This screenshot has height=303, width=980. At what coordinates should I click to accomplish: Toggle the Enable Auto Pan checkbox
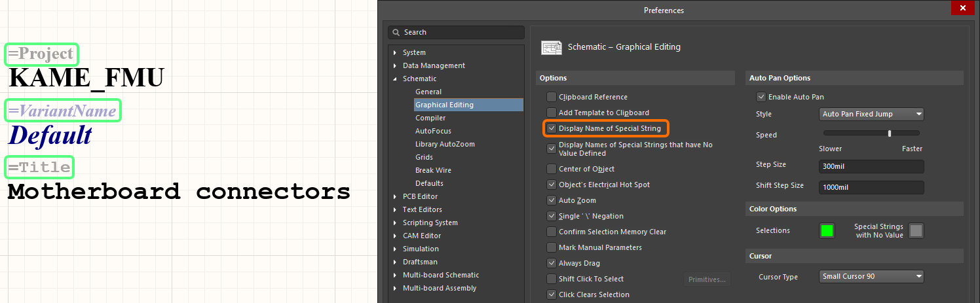[761, 97]
